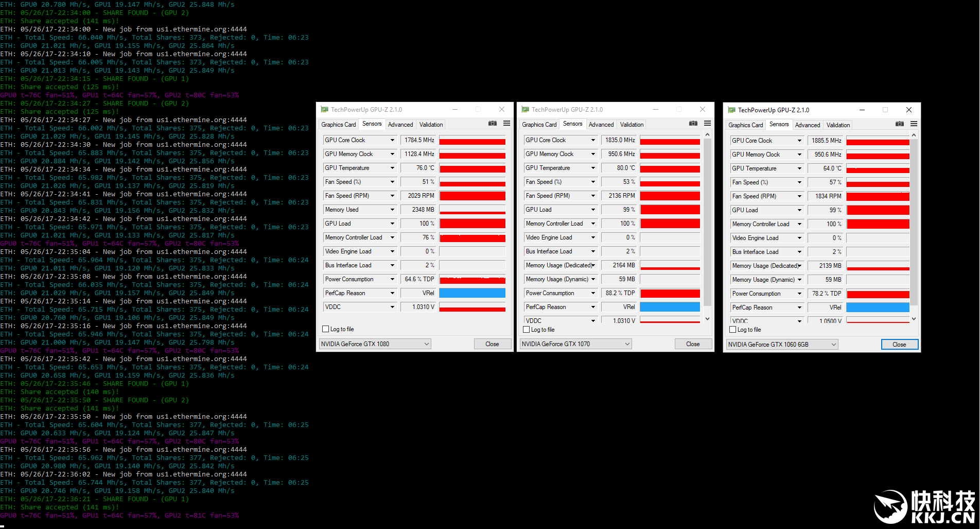Click the GPU-Z app icon in GTX 1060 title bar
This screenshot has height=529, width=980.
(731, 110)
